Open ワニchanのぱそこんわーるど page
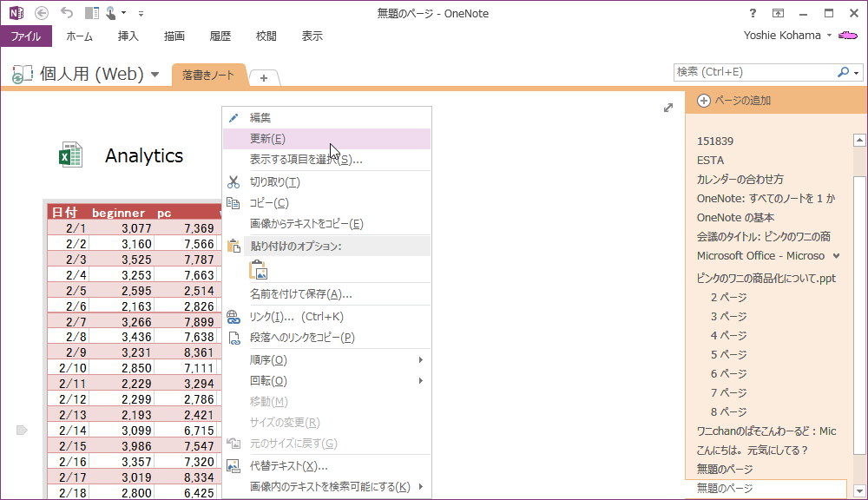The image size is (868, 500). coord(766,431)
